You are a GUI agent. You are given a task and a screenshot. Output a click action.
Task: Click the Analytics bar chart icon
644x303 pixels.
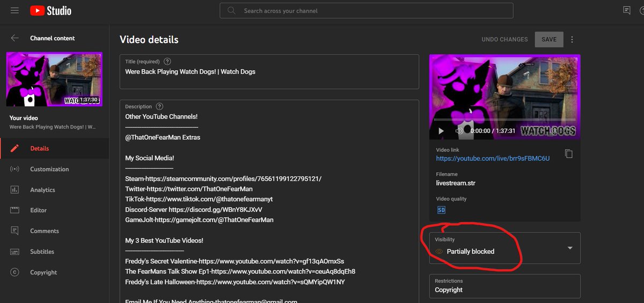click(x=15, y=190)
